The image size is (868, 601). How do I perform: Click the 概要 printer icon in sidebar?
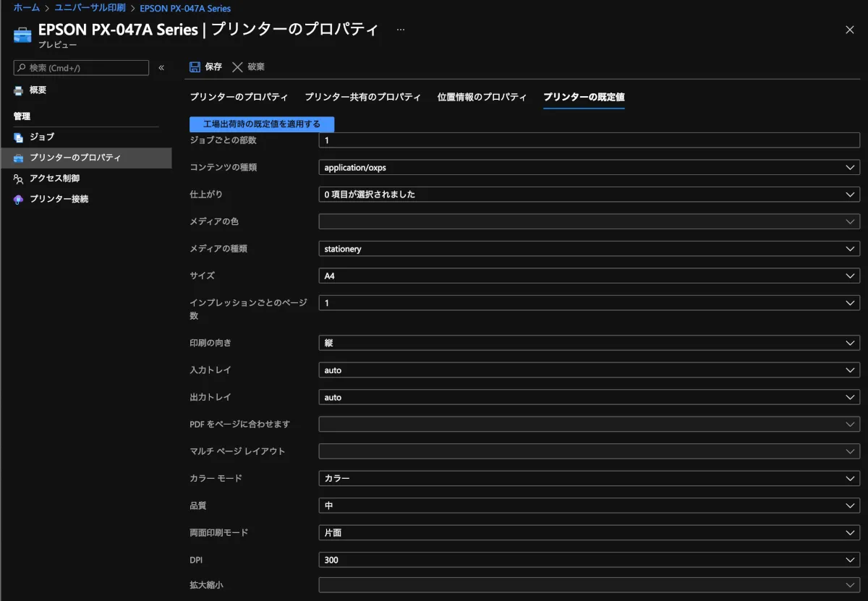[x=19, y=90]
